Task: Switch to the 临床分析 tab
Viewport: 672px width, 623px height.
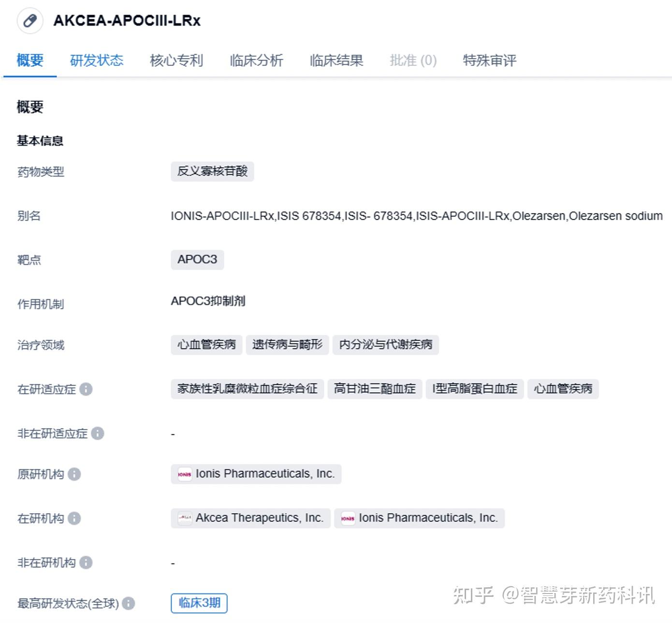Action: point(256,60)
